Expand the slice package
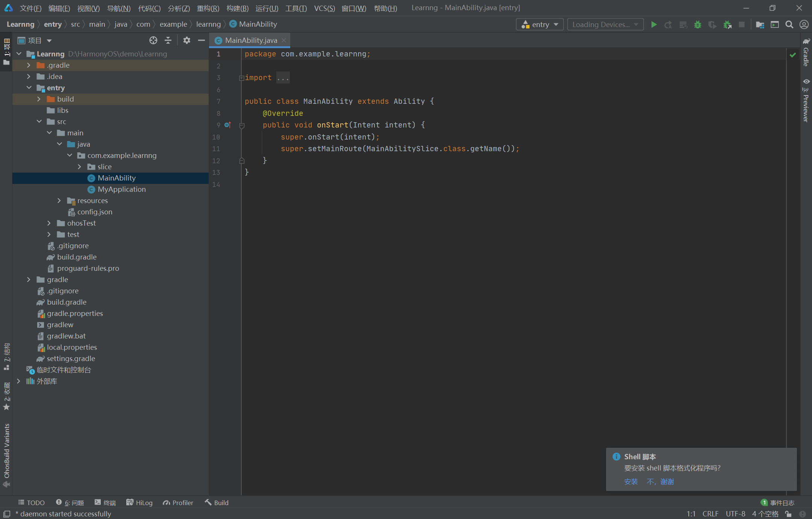 click(79, 167)
